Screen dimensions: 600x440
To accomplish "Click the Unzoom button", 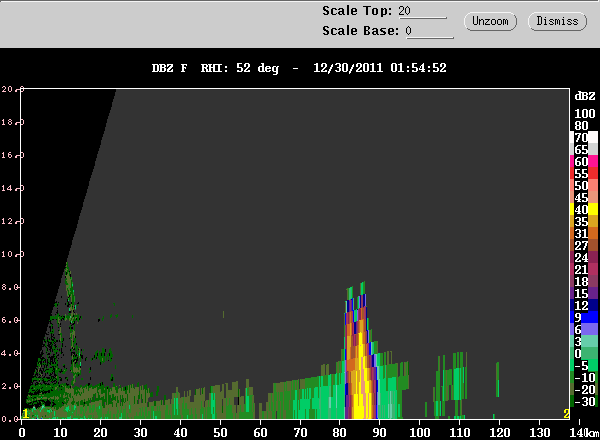I will [490, 21].
